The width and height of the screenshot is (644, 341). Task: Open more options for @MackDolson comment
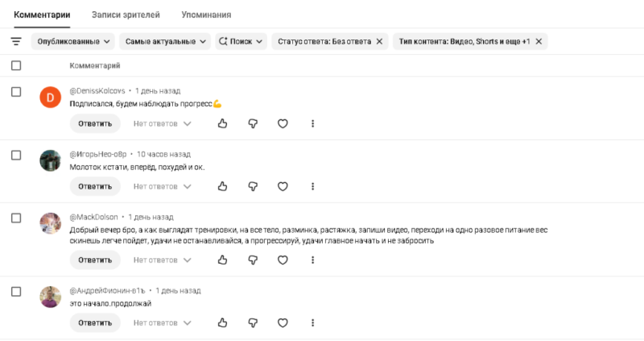pos(312,260)
